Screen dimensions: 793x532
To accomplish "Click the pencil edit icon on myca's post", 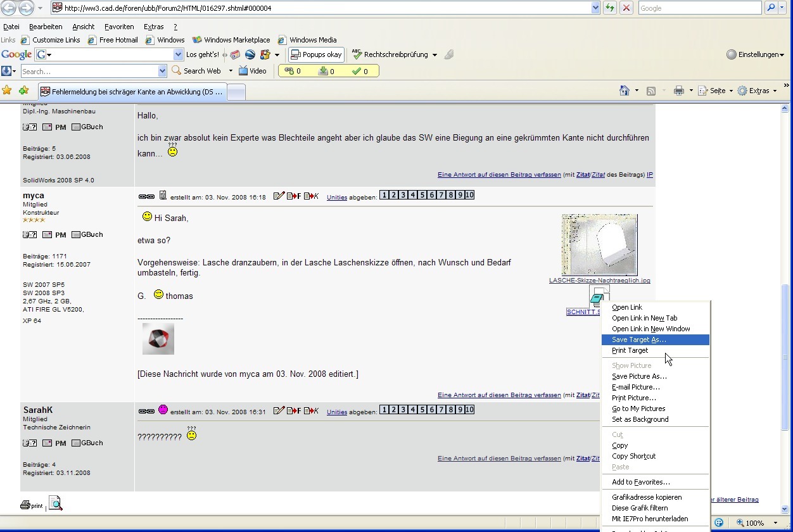I will 279,196.
